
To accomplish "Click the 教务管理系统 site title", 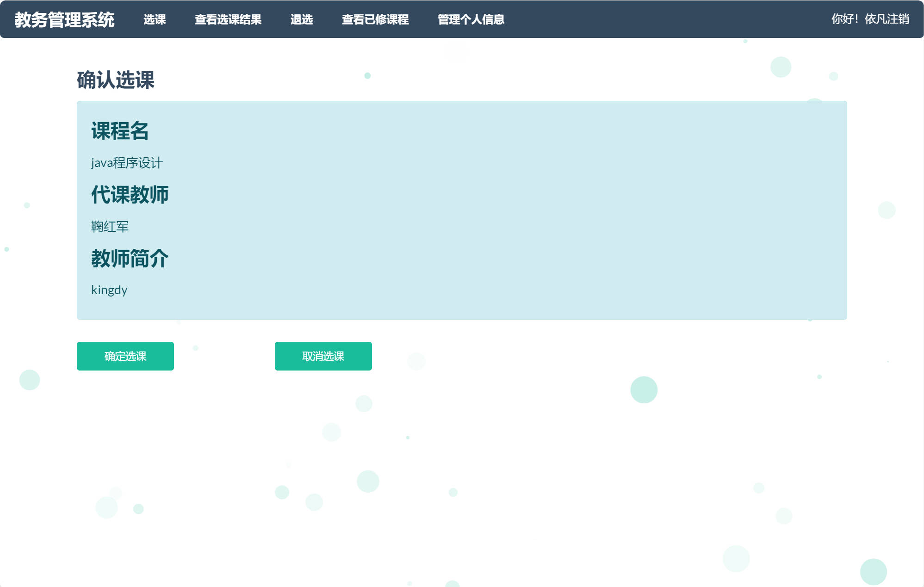I will (x=64, y=19).
